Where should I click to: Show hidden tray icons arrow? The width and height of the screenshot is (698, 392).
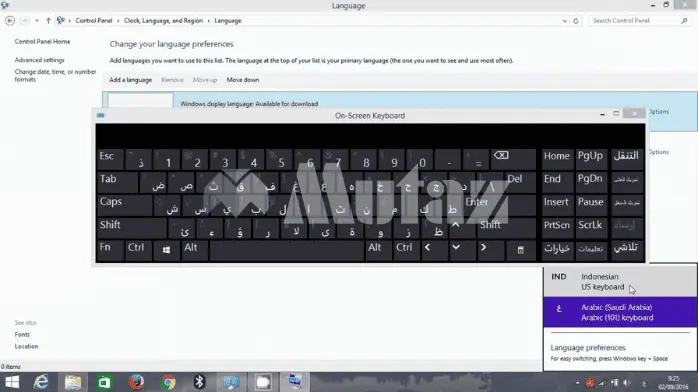tap(577, 383)
